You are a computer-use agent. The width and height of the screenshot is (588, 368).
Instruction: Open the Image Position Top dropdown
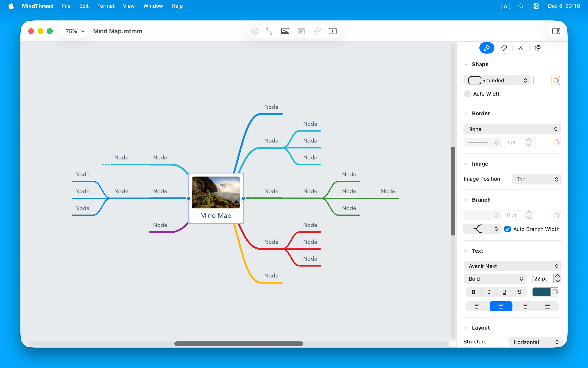(537, 179)
